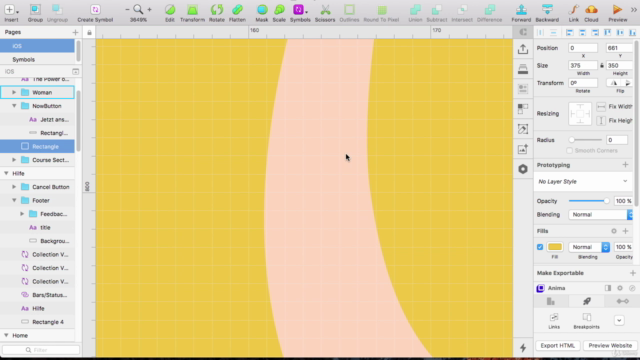The width and height of the screenshot is (640, 360).
Task: Click the Link toolbar icon
Action: point(573,13)
